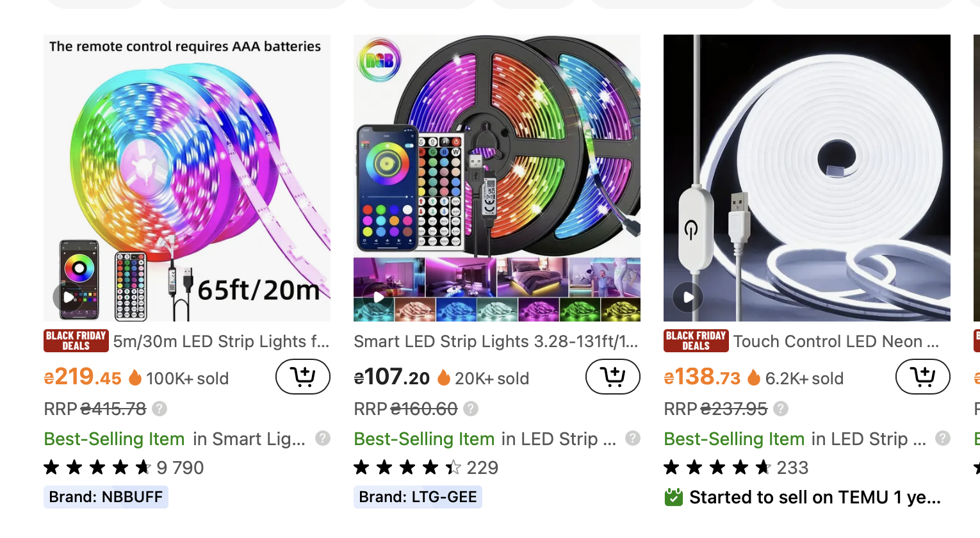
Task: Click the Brand: LTG-GEE tag
Action: coord(418,497)
